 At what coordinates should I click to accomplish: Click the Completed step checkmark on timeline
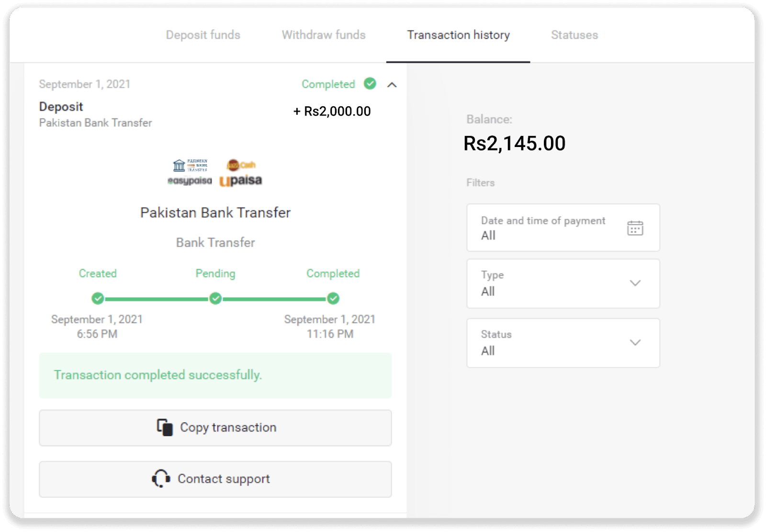[x=333, y=298]
